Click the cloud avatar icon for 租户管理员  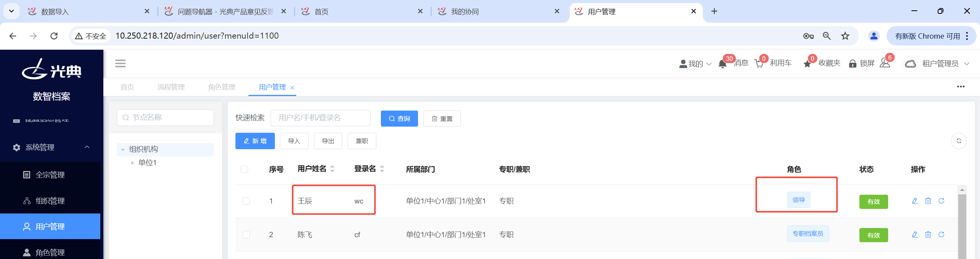[x=911, y=64]
